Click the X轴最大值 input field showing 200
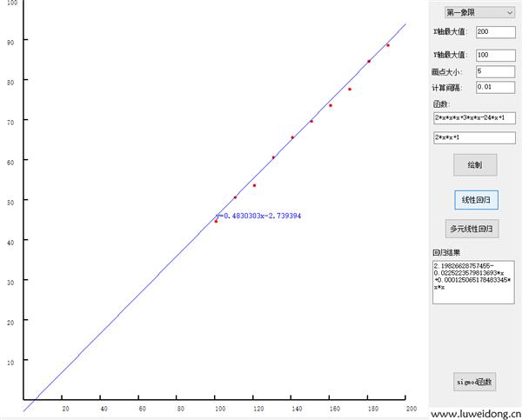This screenshot has height=420, width=522. click(495, 32)
